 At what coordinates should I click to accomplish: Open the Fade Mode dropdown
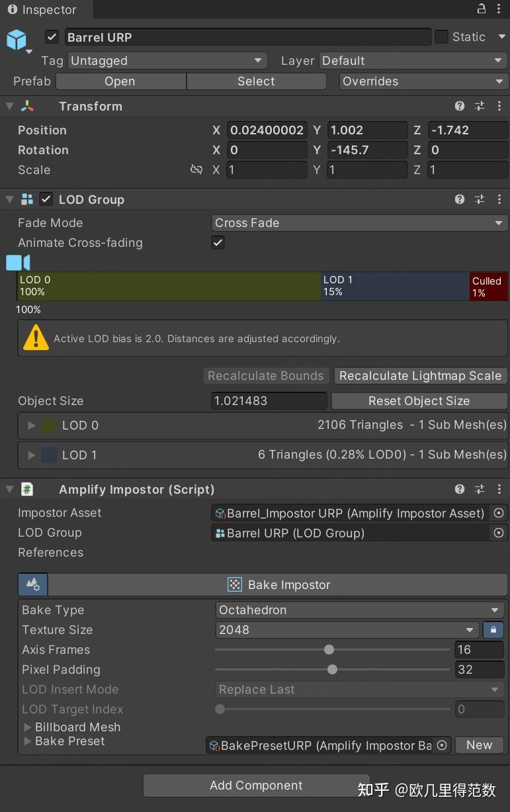360,222
